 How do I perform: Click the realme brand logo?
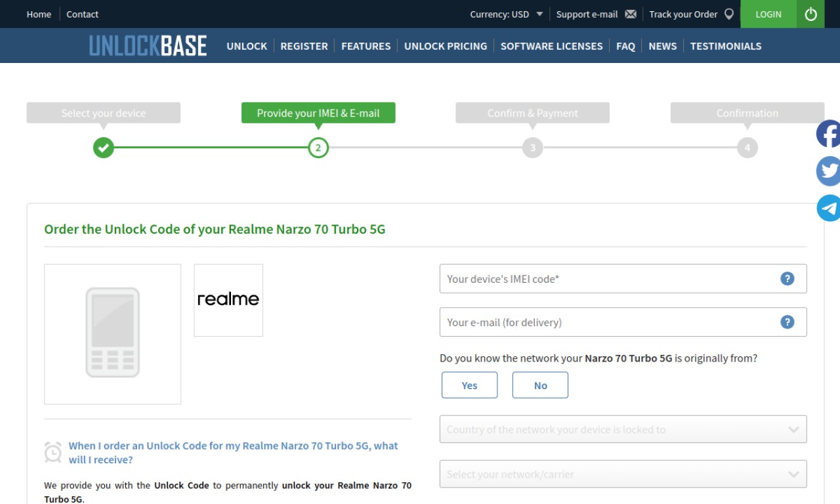coord(228,300)
